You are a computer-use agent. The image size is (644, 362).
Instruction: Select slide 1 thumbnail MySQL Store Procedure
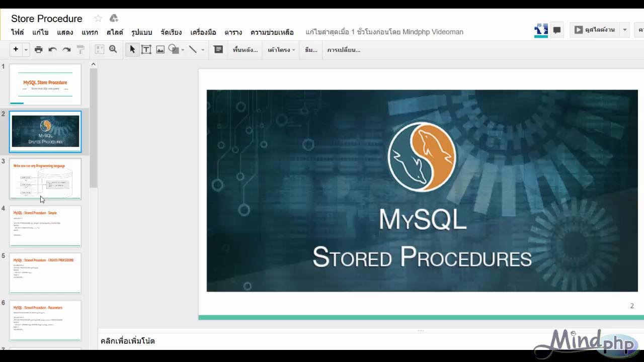coord(45,84)
